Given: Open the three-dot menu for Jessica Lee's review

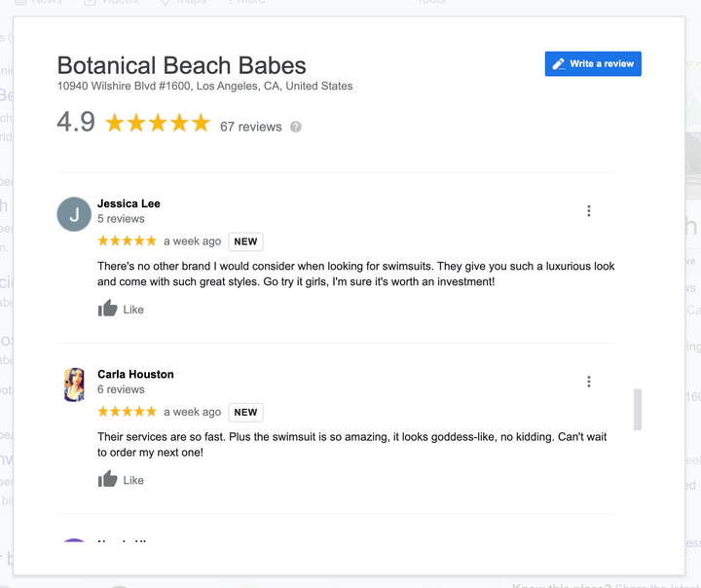Looking at the screenshot, I should 589,211.
